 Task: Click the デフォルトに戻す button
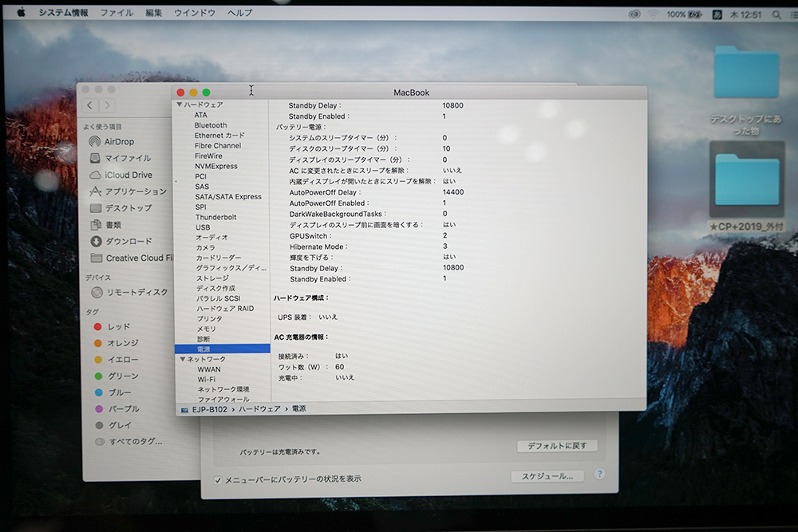[x=555, y=446]
